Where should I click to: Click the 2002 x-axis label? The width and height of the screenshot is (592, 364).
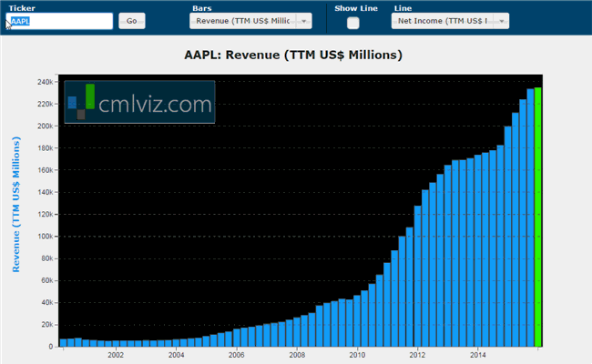click(116, 355)
